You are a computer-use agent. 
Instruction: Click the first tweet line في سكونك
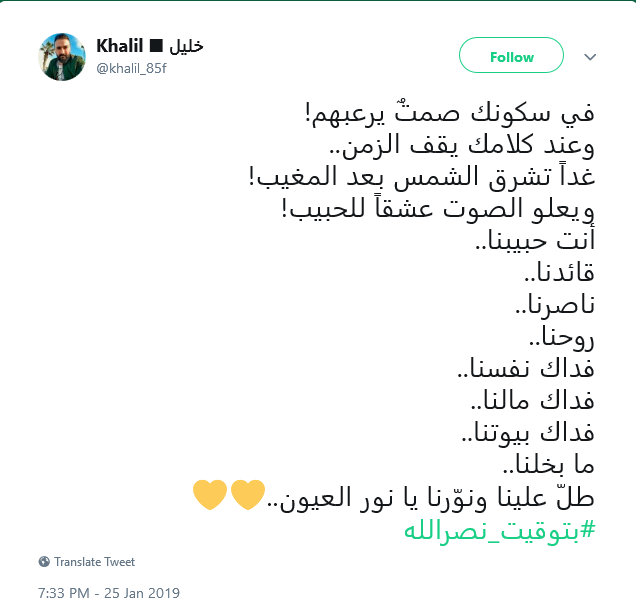450,114
